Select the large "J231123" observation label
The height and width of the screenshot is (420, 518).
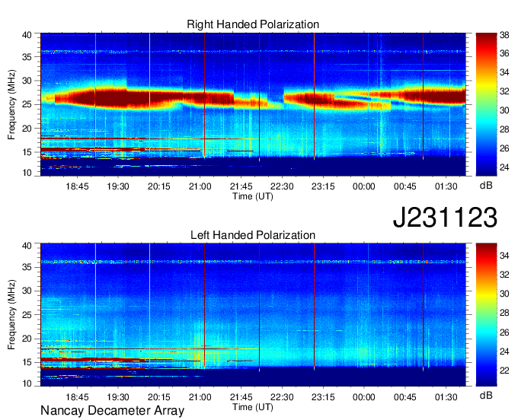445,218
